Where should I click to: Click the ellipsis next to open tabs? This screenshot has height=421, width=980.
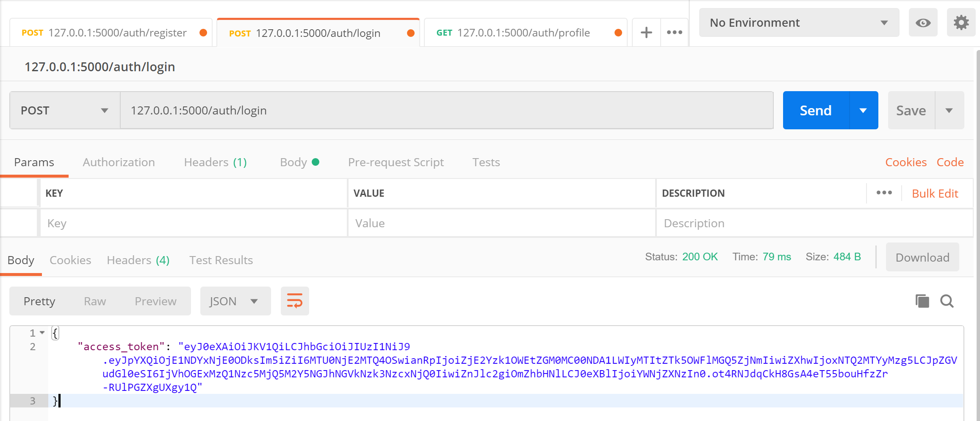pos(674,32)
